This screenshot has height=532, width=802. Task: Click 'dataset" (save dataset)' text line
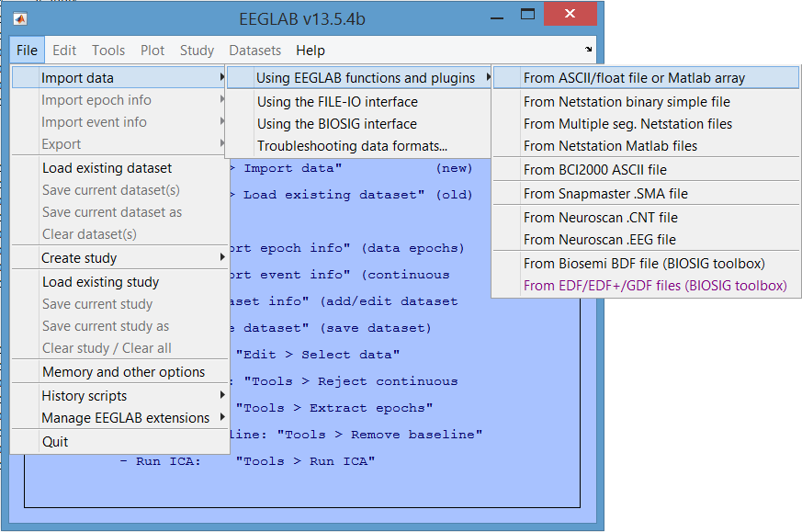click(337, 328)
